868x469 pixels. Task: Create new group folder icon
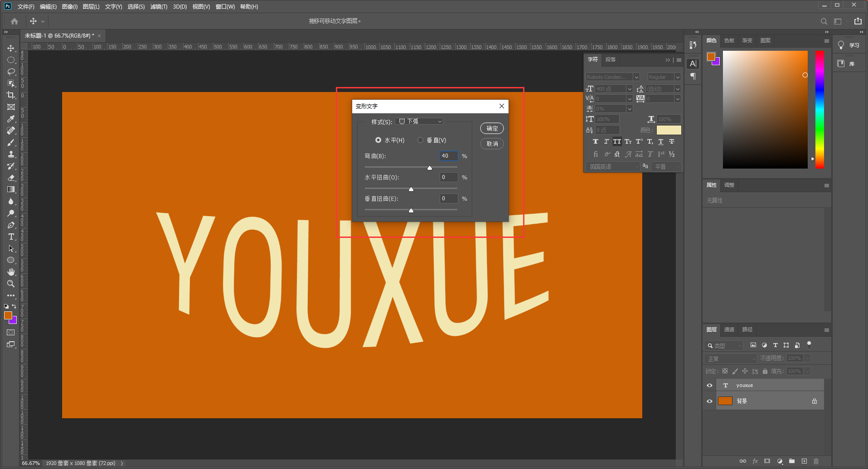(791, 461)
